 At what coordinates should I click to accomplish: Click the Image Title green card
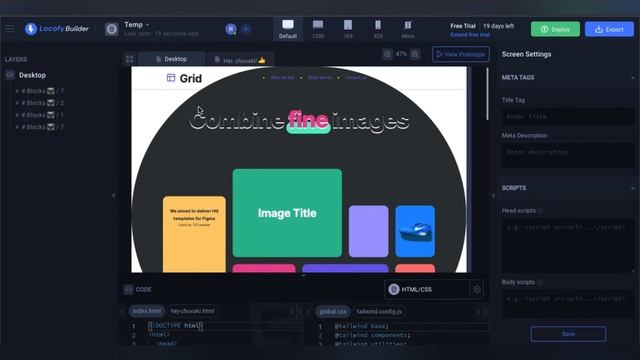[287, 213]
